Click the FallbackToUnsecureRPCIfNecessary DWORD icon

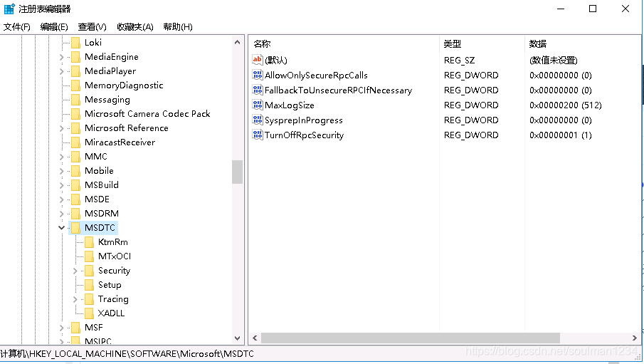[x=258, y=90]
